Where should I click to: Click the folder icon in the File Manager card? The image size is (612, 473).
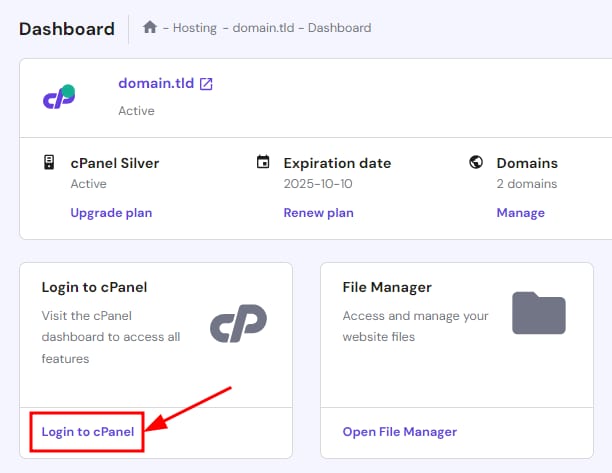[538, 313]
